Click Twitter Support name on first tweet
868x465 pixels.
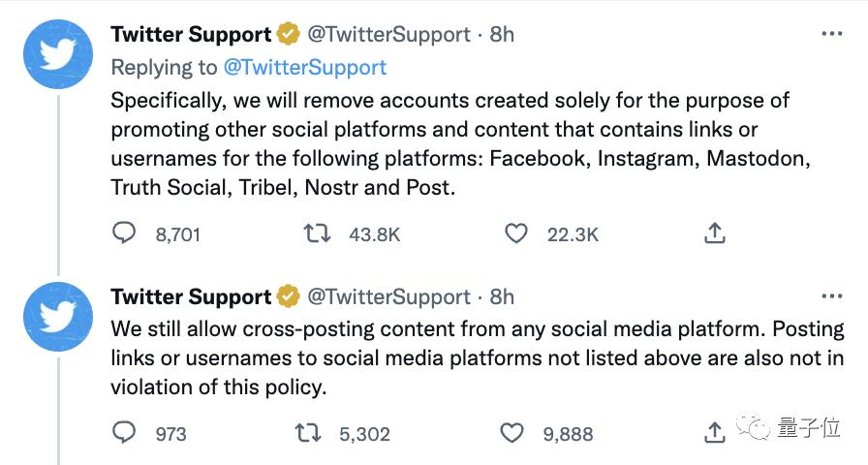pos(191,34)
